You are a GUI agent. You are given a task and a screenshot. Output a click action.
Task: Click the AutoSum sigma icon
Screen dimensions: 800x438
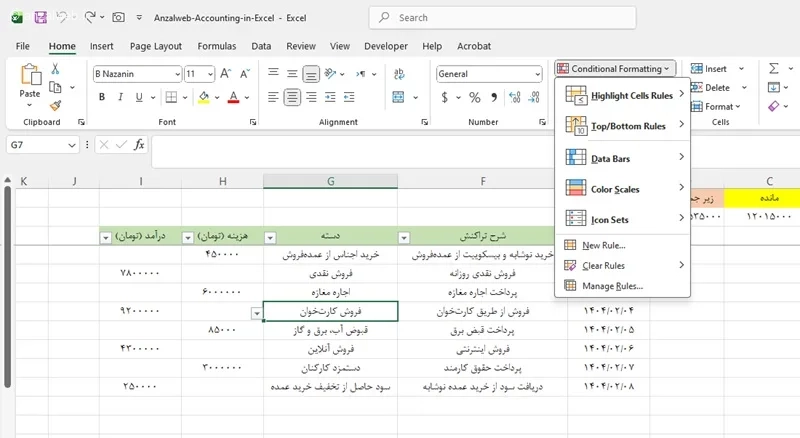pos(774,68)
